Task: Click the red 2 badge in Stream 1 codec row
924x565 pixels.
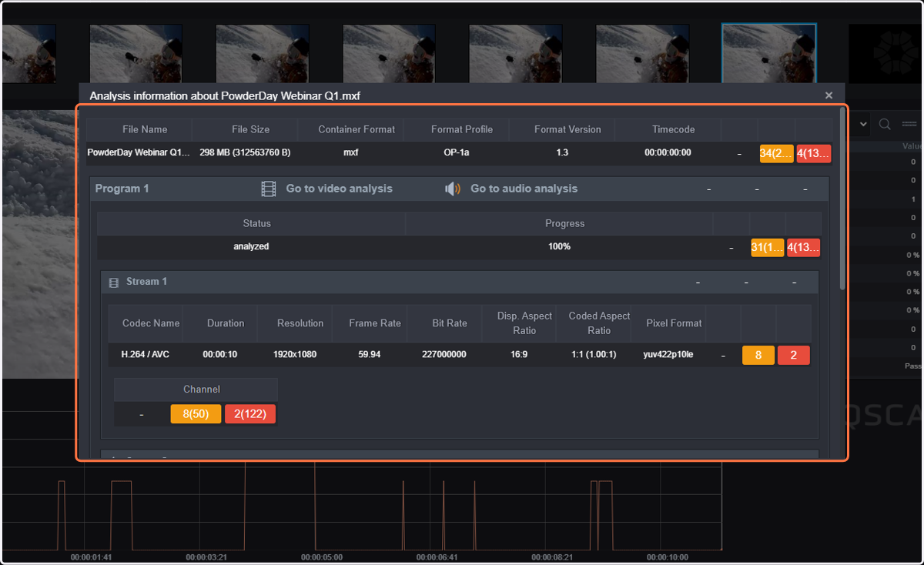Action: [794, 356]
